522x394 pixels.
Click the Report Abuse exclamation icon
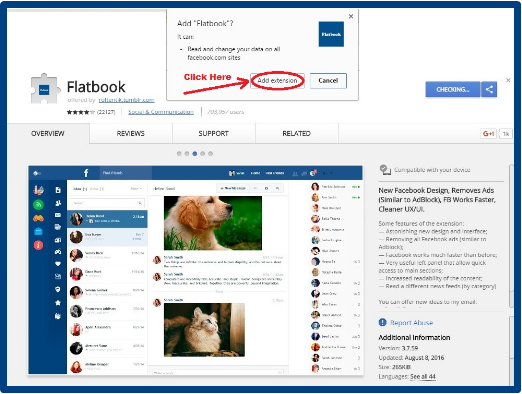tap(382, 322)
